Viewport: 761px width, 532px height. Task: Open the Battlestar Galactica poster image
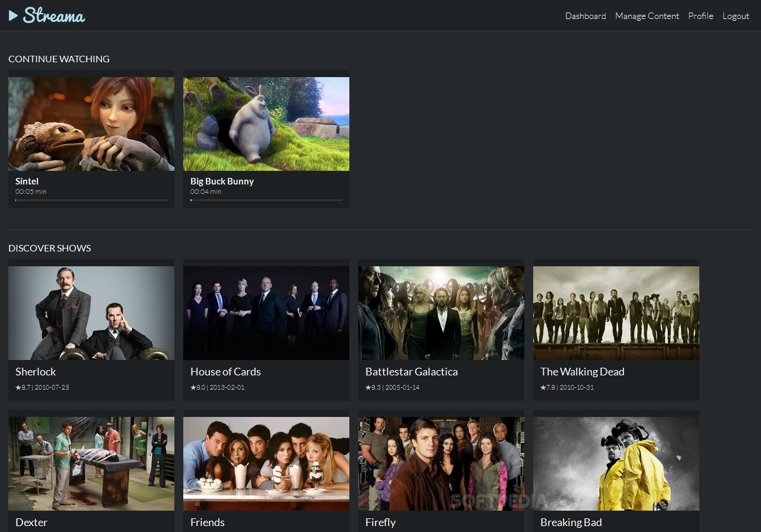(441, 313)
